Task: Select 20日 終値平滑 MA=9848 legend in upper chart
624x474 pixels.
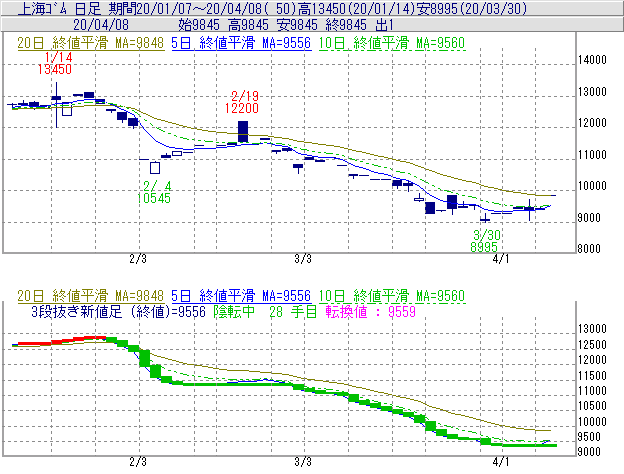Action: [x=90, y=43]
